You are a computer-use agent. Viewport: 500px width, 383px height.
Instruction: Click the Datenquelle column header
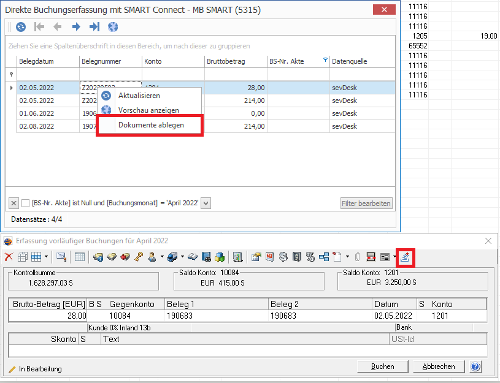click(x=362, y=61)
